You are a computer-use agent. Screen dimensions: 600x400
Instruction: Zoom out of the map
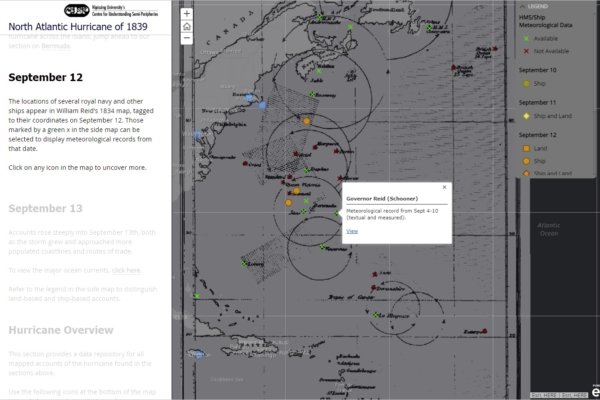[x=187, y=40]
